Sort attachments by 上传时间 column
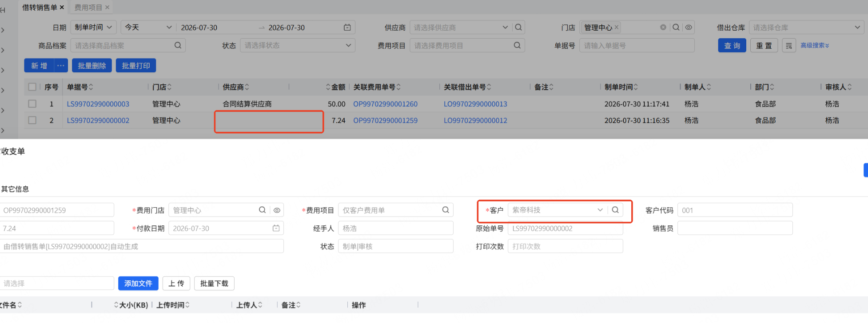This screenshot has height=323, width=868. [187, 305]
